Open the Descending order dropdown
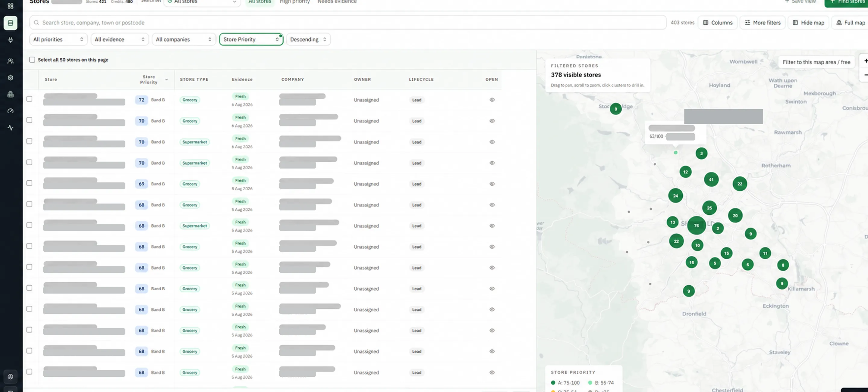The width and height of the screenshot is (868, 392). pos(308,39)
